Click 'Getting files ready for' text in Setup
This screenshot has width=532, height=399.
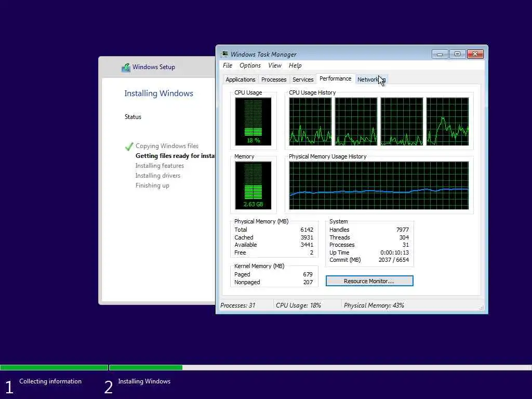(x=167, y=156)
